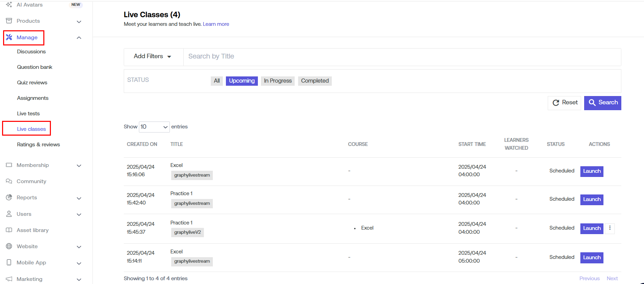Launch the 05:00:00 Excel class
Screen dimensions: 644x284
tap(591, 257)
